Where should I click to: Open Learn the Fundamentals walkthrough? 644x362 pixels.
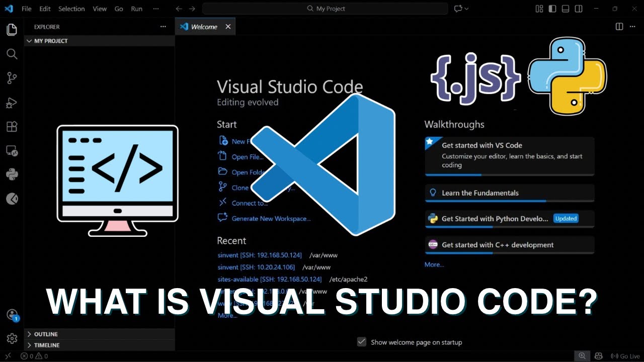[x=510, y=193]
